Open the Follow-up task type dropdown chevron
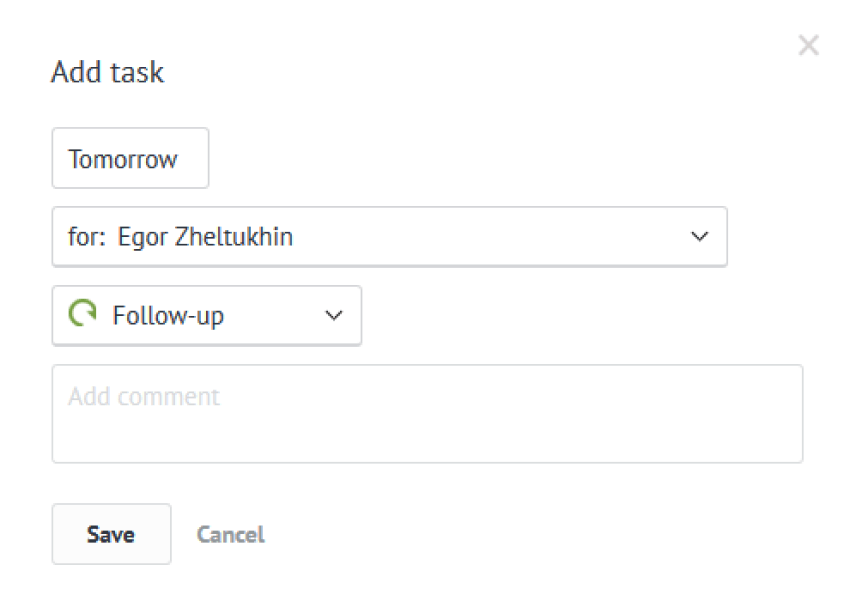This screenshot has height=614, width=850. click(x=333, y=315)
